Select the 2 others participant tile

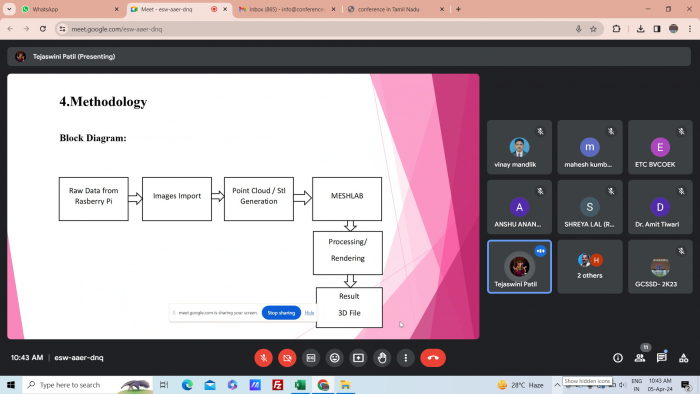tap(590, 267)
